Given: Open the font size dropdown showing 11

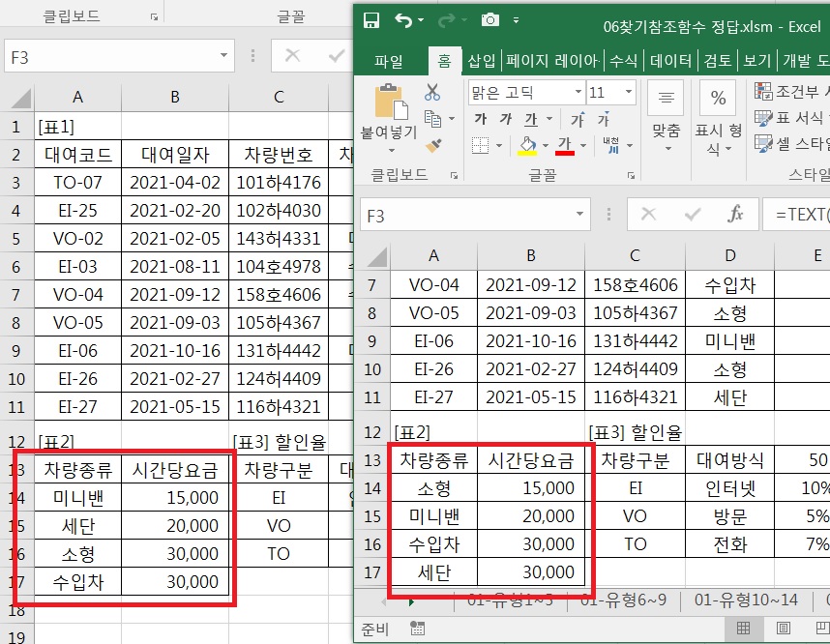Looking at the screenshot, I should [627, 93].
